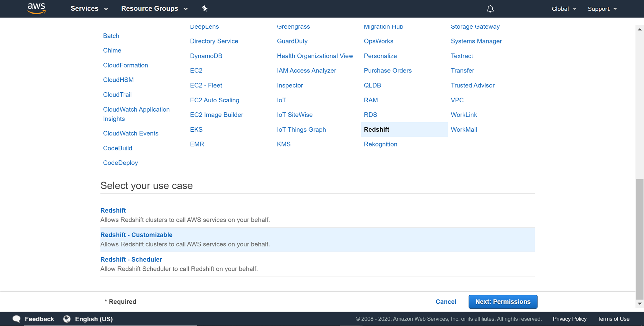Image resolution: width=644 pixels, height=326 pixels.
Task: Cancel the role creation
Action: [446, 302]
